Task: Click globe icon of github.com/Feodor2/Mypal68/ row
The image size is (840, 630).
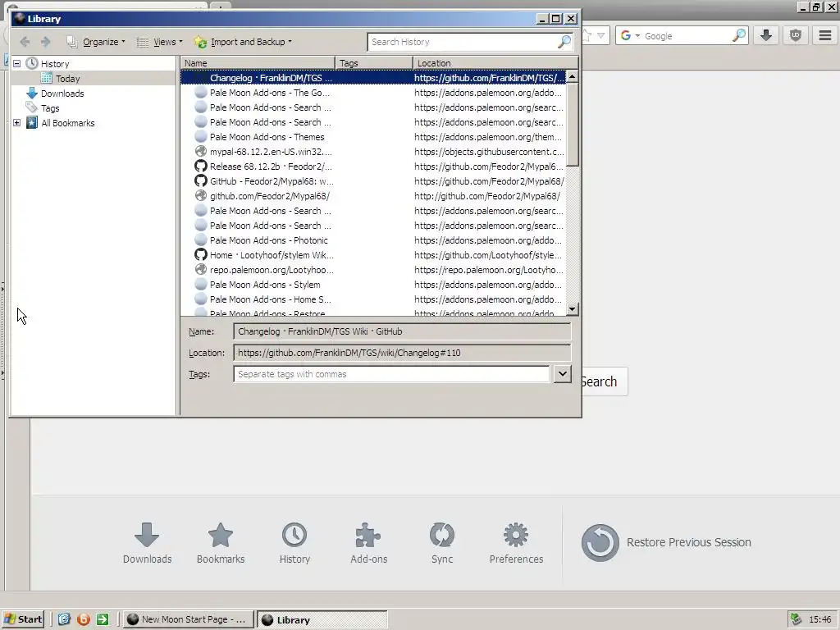Action: click(x=201, y=196)
